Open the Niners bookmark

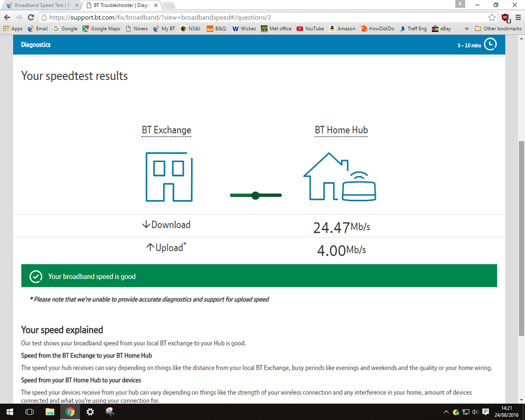coord(137,28)
